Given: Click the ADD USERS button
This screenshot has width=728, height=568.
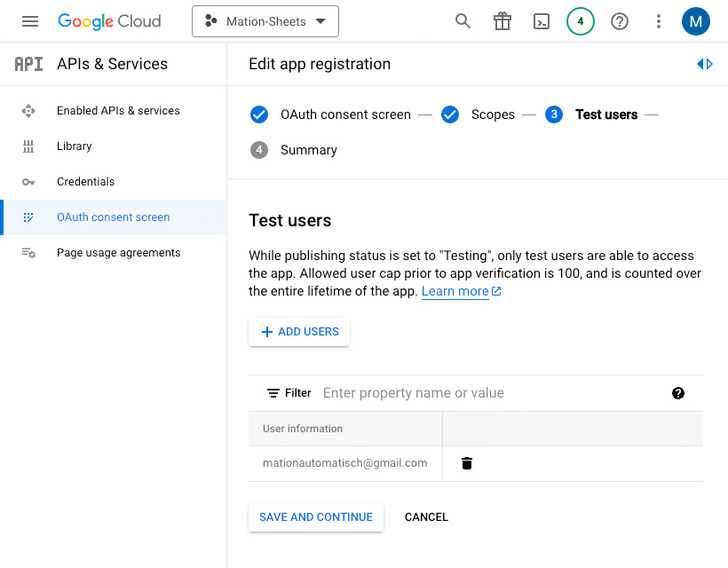Looking at the screenshot, I should (299, 332).
